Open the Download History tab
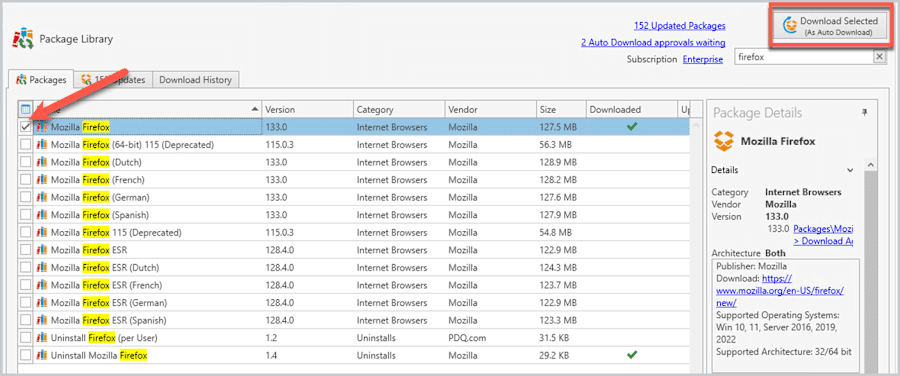 [x=195, y=80]
